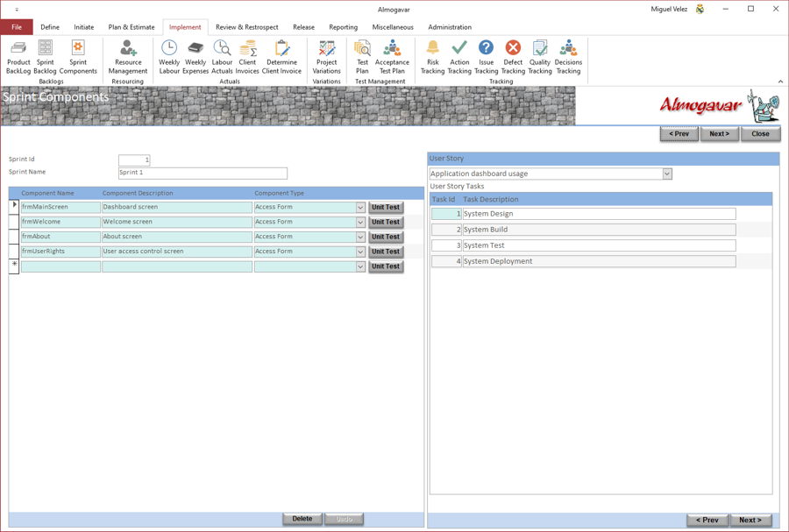This screenshot has height=532, width=789.
Task: Click the Sprint Name input field
Action: (203, 173)
